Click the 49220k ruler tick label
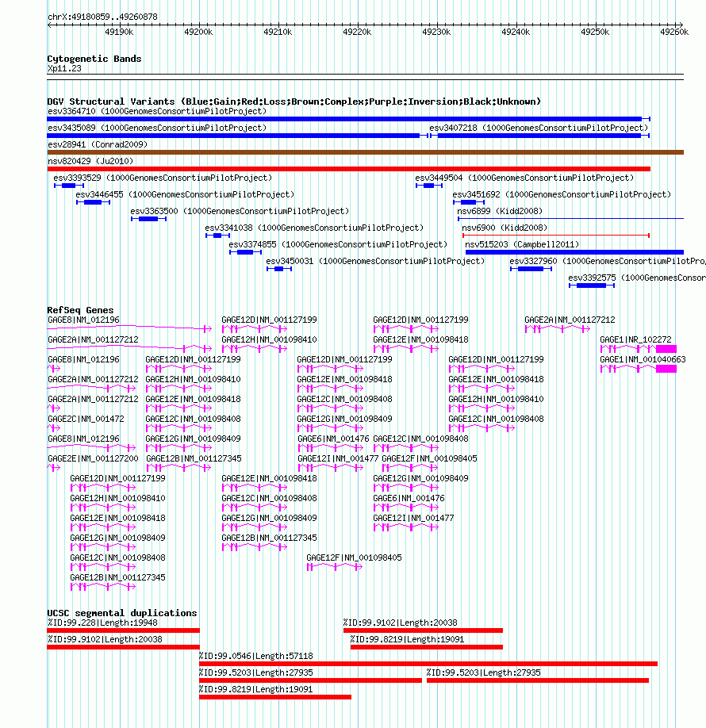The width and height of the screenshot is (706, 728). (357, 32)
